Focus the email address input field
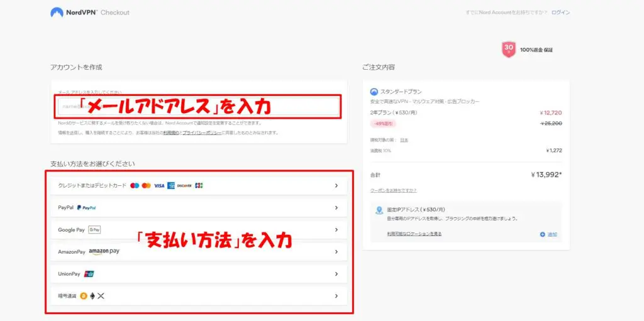This screenshot has height=321, width=644. pyautogui.click(x=198, y=107)
